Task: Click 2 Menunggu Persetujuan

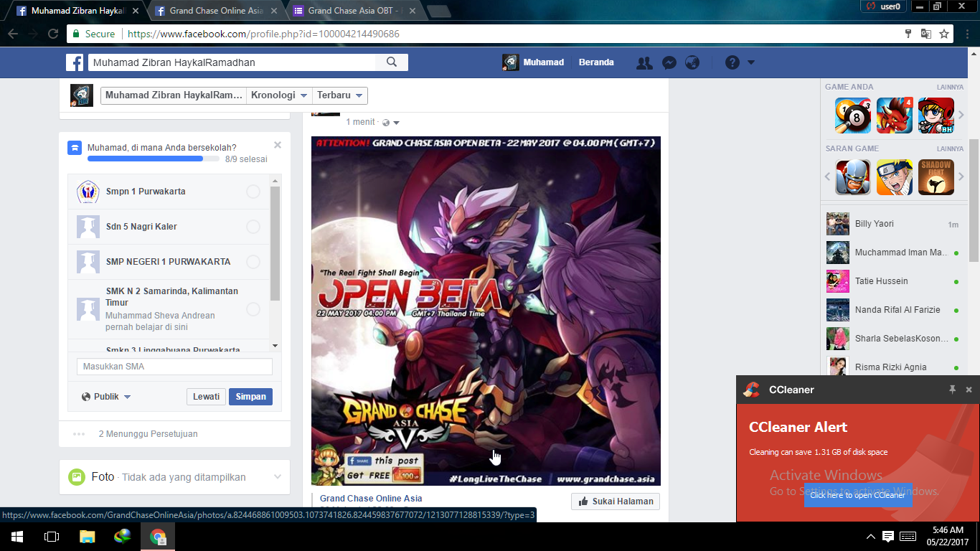Action: [x=148, y=434]
